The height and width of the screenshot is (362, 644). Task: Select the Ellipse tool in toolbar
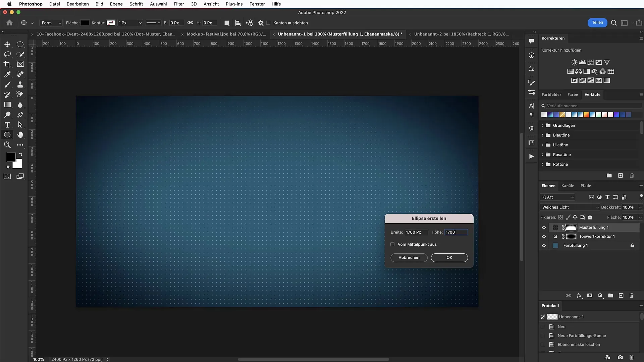pos(7,135)
